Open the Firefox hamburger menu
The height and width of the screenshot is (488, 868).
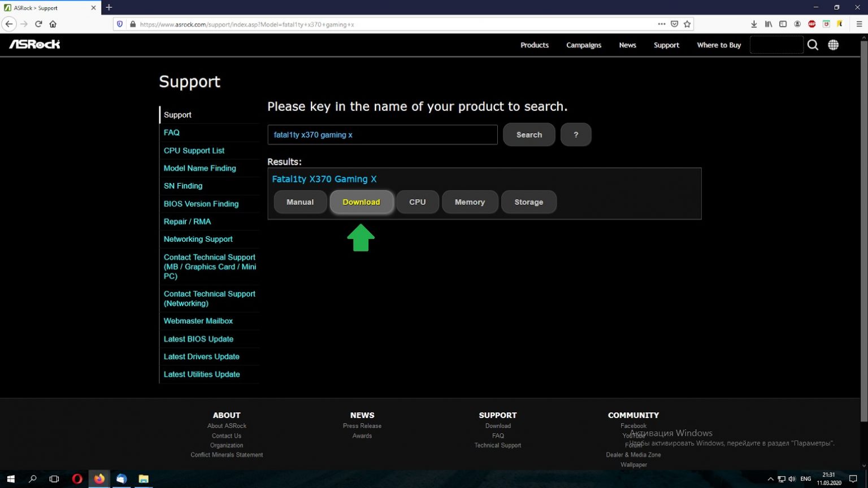pos(859,24)
